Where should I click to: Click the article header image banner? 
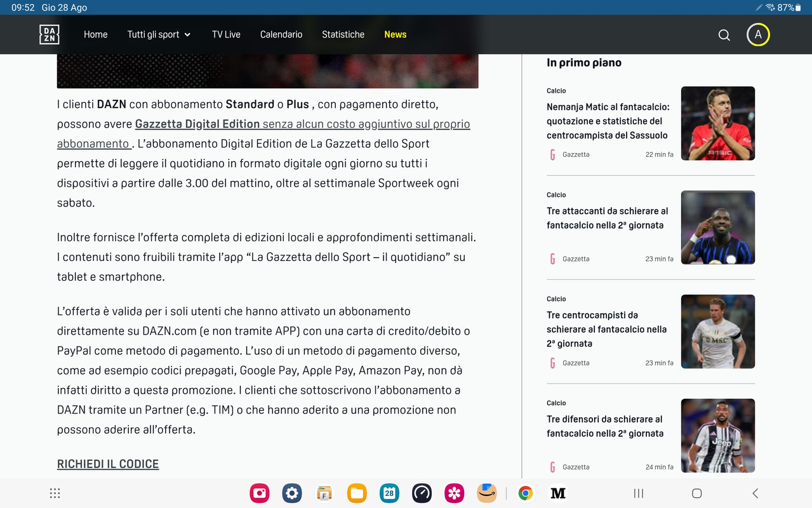click(x=267, y=71)
